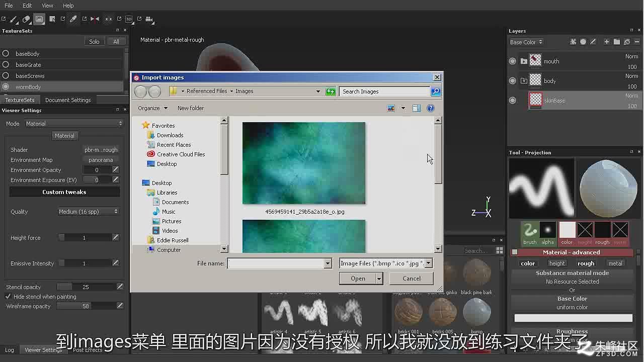Screen dimensions: 644x362
Task: Uncheck Hide stencil when painting
Action: [8, 297]
